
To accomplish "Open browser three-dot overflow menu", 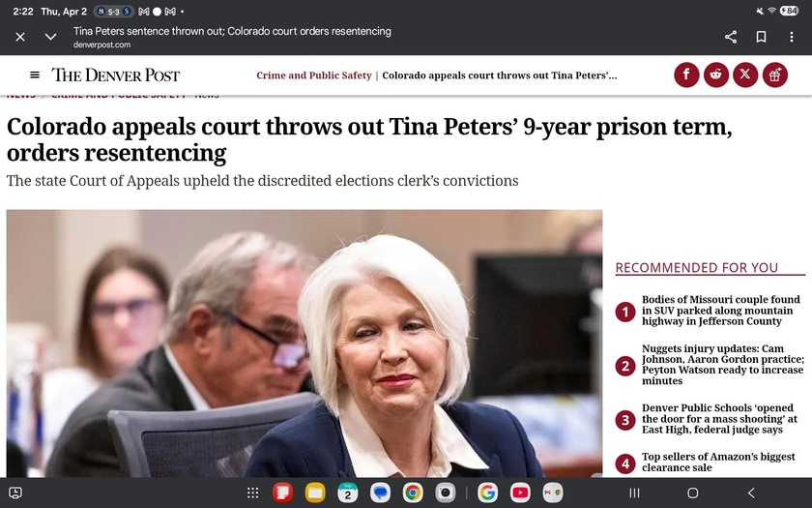I will tap(792, 37).
